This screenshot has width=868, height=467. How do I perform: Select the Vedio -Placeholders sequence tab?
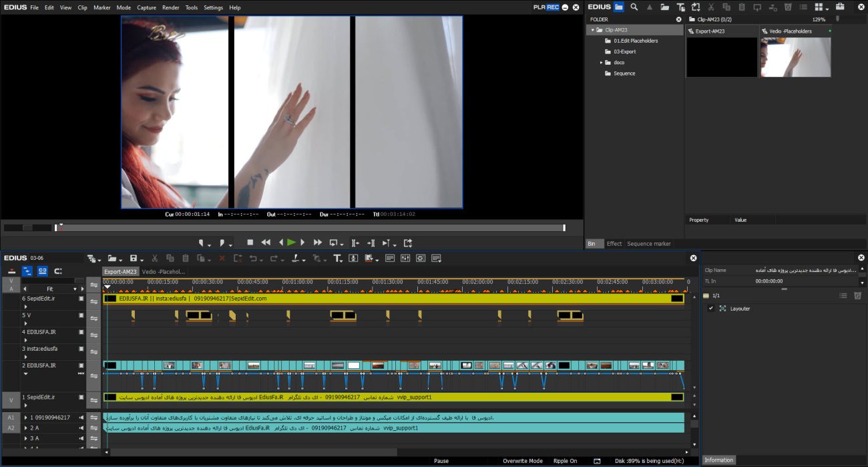click(164, 272)
